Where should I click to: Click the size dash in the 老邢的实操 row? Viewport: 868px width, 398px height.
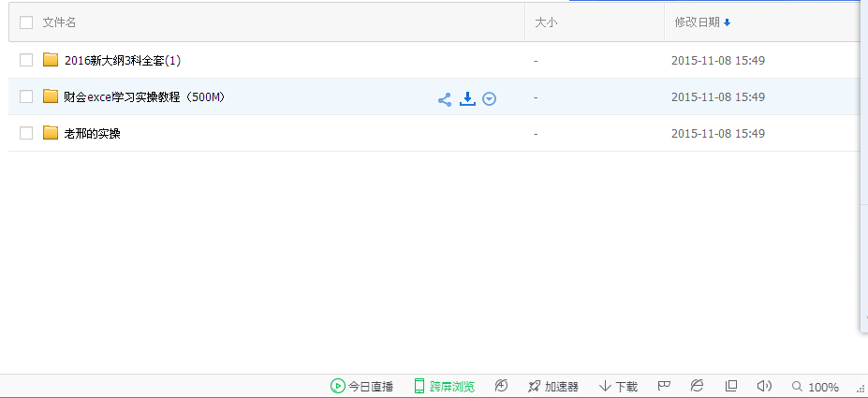[536, 133]
